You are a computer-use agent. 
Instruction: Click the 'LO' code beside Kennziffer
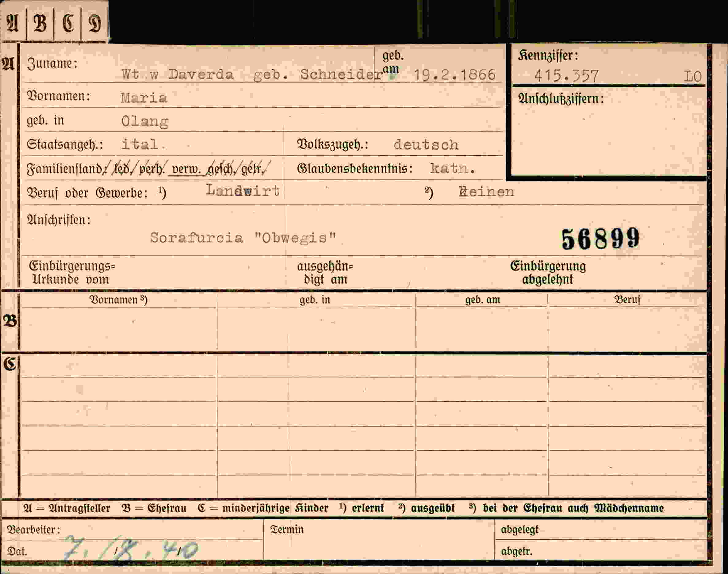693,77
